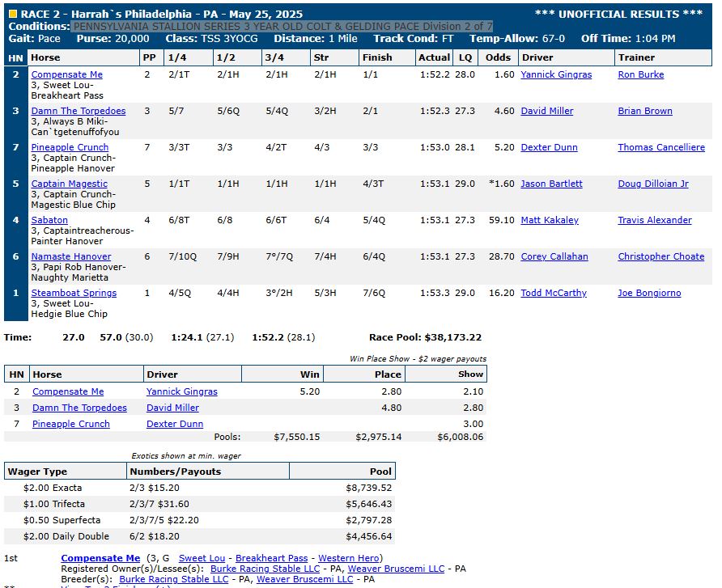Open trainer Ron Burke link
This screenshot has width=722, height=588.
coord(640,74)
